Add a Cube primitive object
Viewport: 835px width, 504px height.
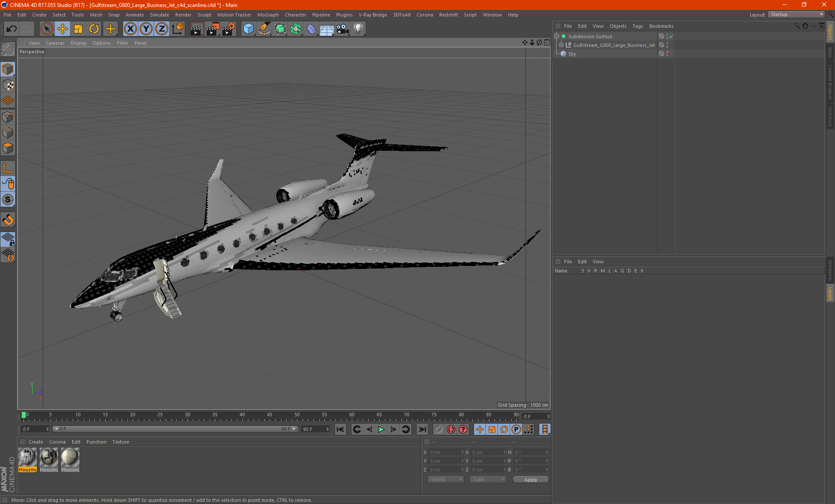[x=248, y=29]
